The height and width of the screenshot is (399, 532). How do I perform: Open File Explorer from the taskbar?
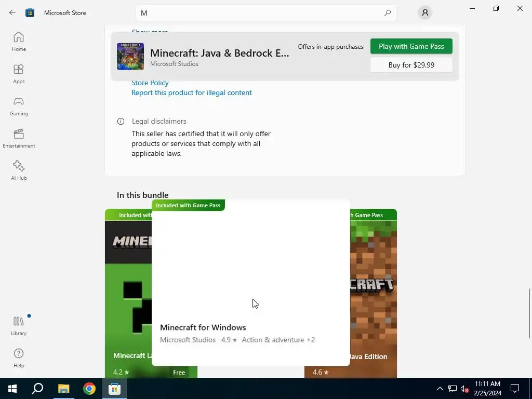(63, 389)
